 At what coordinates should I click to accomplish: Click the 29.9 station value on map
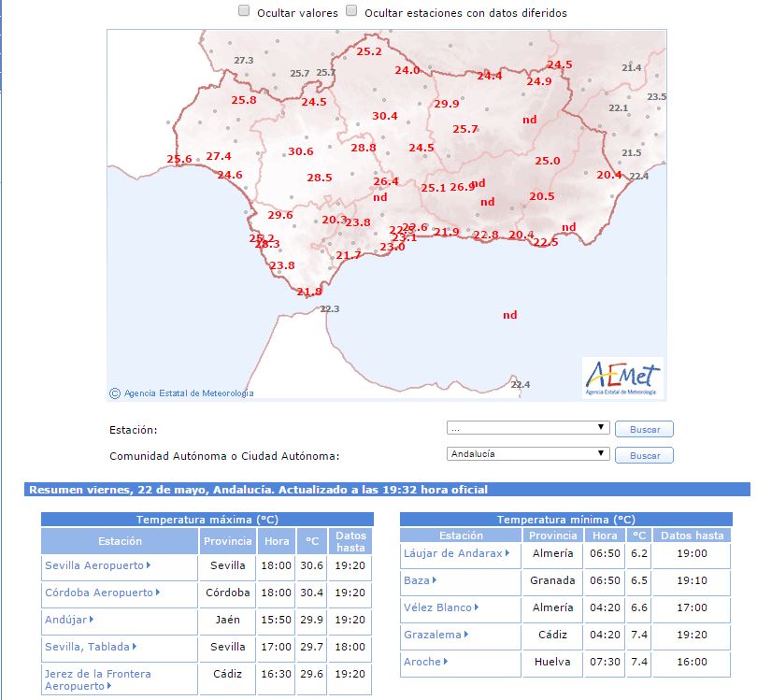(446, 104)
